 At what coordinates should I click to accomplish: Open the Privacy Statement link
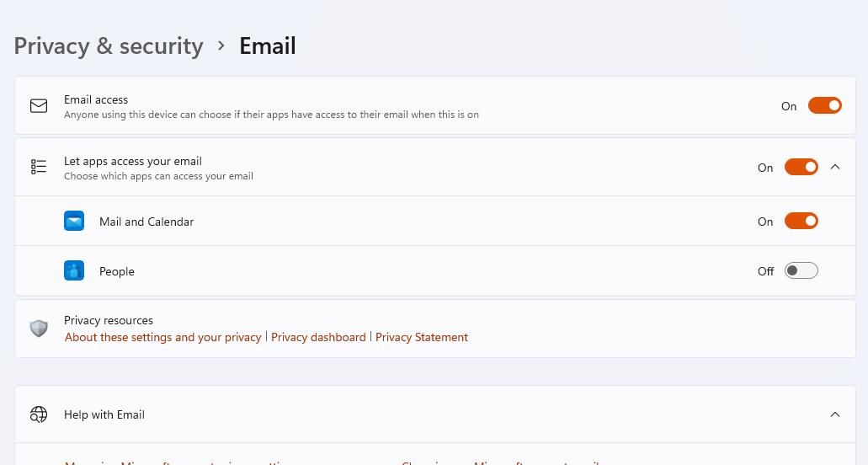pos(422,337)
